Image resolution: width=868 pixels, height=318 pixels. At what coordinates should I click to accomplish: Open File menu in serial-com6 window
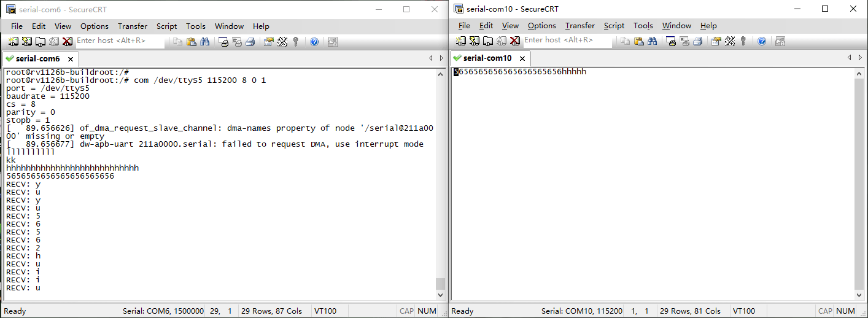click(x=17, y=26)
